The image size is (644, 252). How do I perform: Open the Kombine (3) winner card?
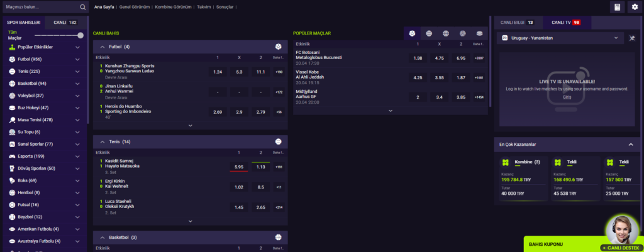tap(524, 178)
